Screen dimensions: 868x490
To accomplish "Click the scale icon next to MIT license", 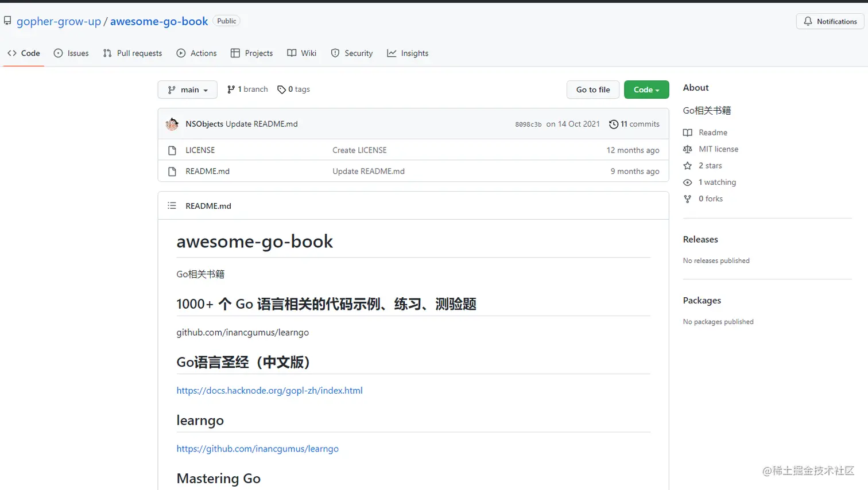I will (x=688, y=149).
